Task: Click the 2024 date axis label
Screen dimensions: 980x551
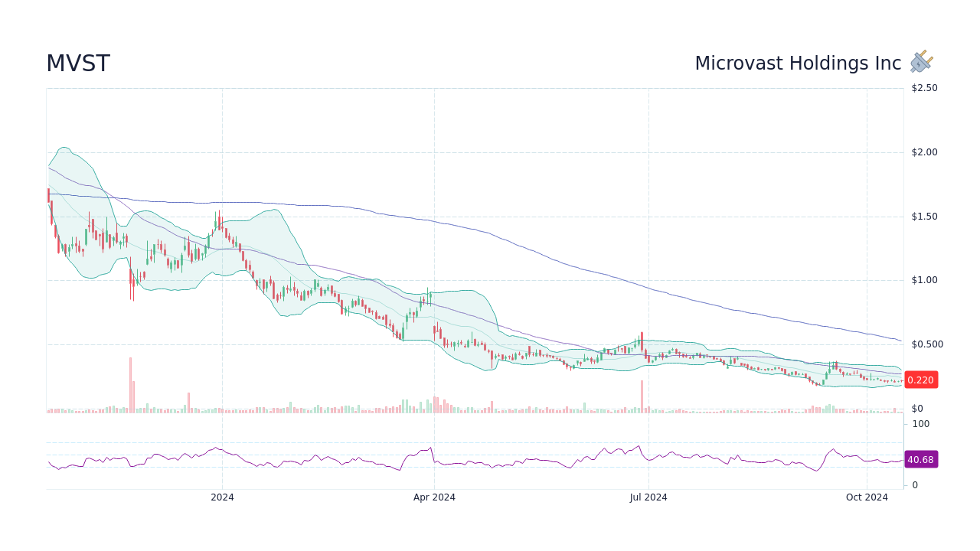Action: (x=222, y=497)
